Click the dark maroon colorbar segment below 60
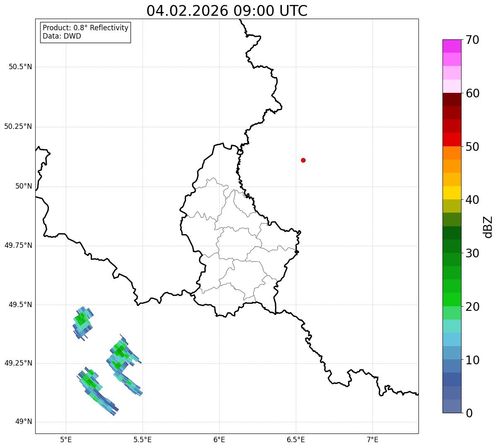498x448 pixels. click(452, 99)
